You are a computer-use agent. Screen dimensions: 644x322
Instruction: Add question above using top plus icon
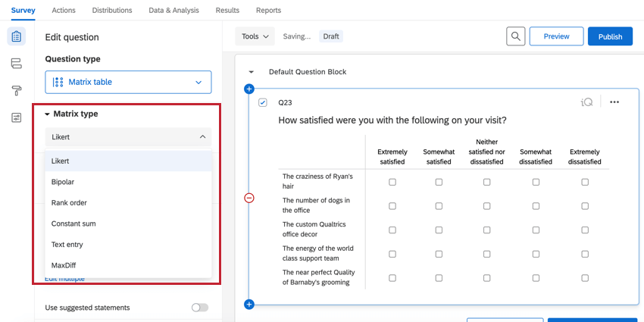249,89
